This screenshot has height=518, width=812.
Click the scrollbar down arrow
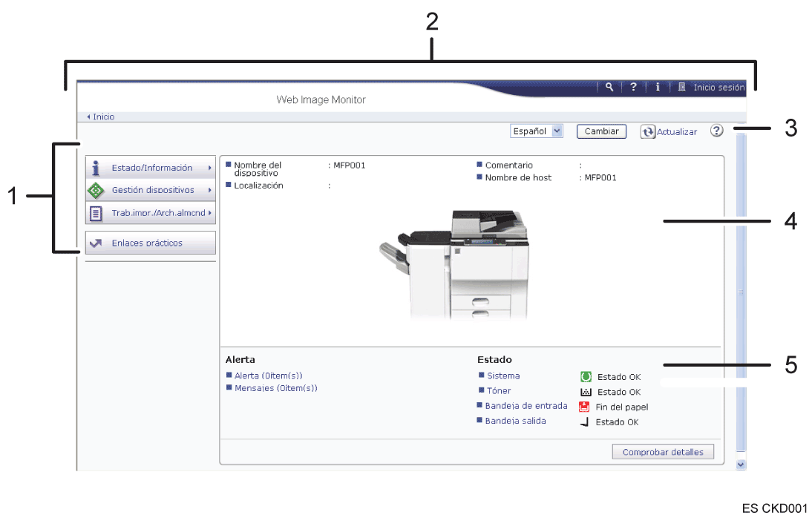coord(740,464)
